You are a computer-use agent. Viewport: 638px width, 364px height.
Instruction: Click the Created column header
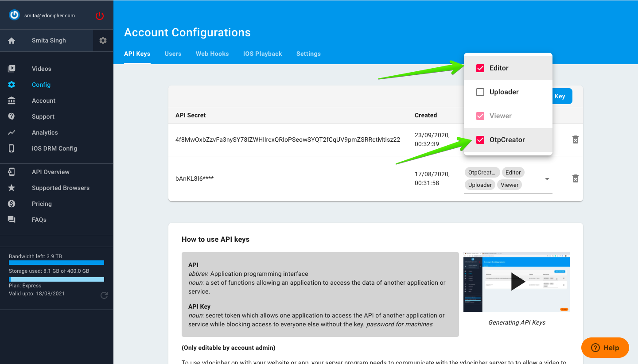426,115
